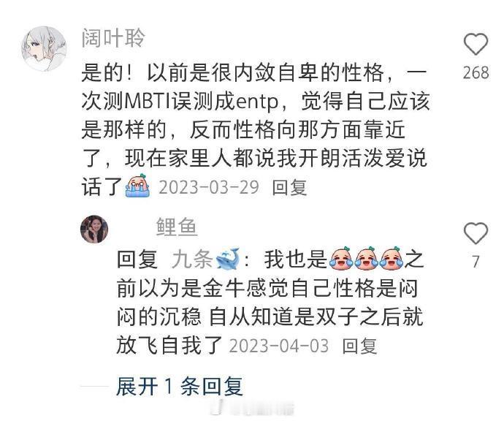Image resolution: width=504 pixels, height=421 pixels.
Task: Click the username 鲤鱼
Action: click(177, 227)
